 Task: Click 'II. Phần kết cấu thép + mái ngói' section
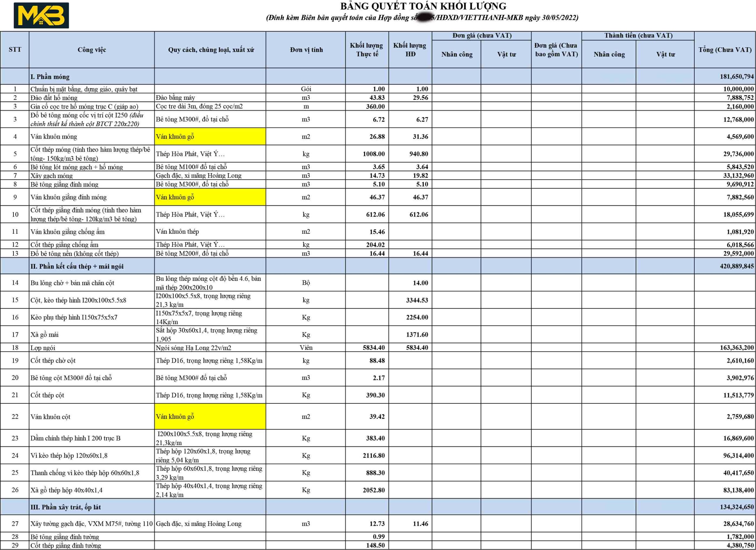pyautogui.click(x=77, y=266)
